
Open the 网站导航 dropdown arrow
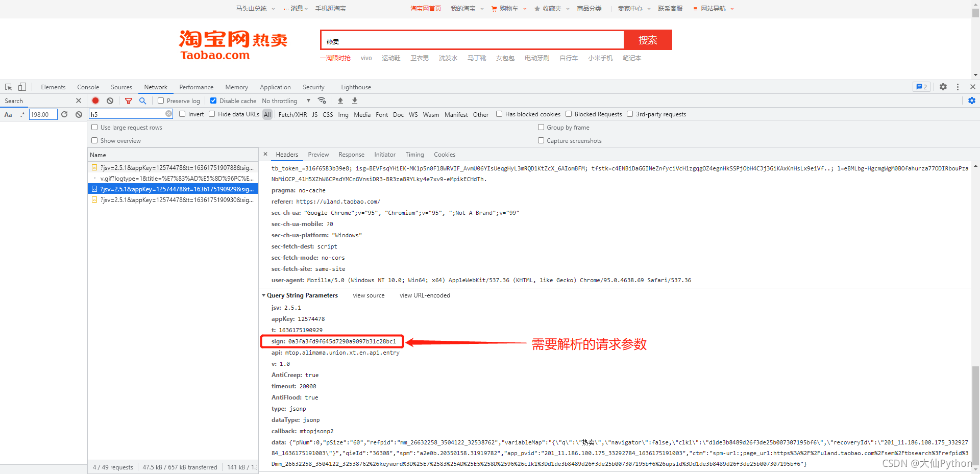click(x=732, y=9)
